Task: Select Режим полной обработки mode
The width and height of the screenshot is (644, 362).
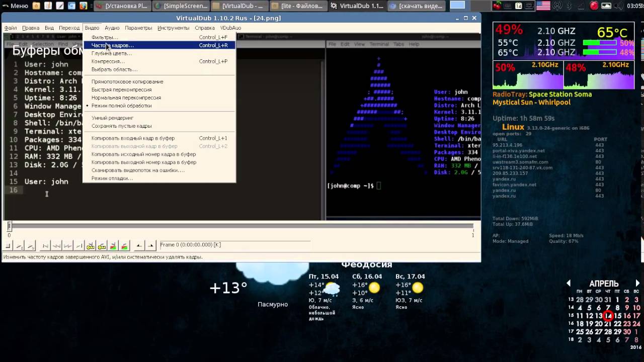Action: [159, 106]
